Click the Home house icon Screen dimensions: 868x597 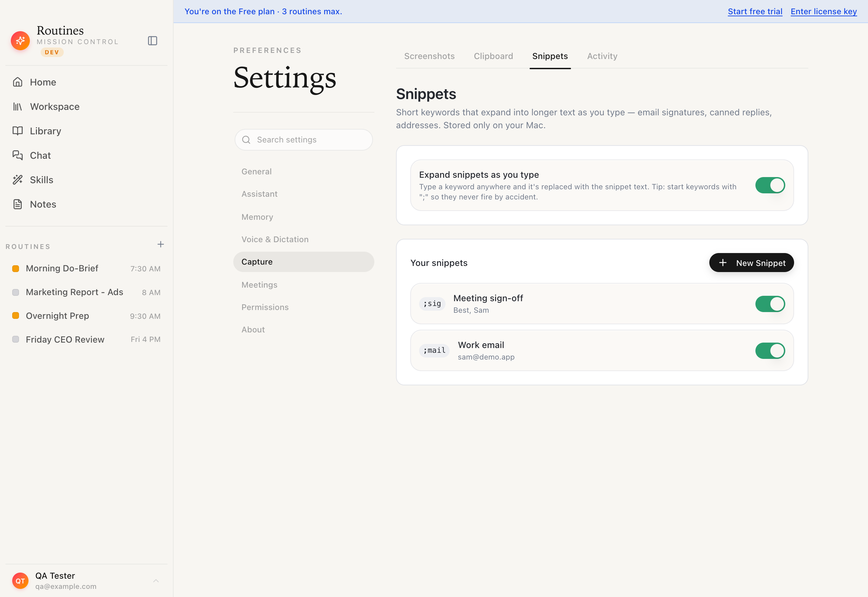click(18, 82)
